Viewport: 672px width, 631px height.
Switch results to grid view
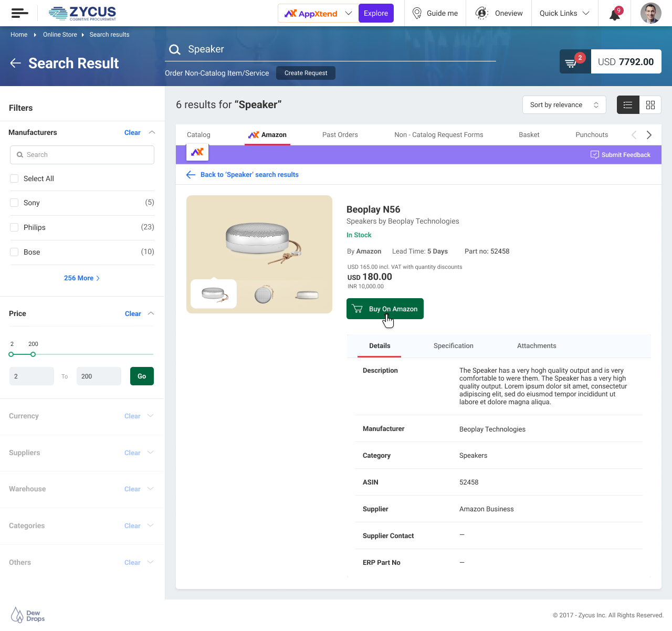pyautogui.click(x=650, y=105)
